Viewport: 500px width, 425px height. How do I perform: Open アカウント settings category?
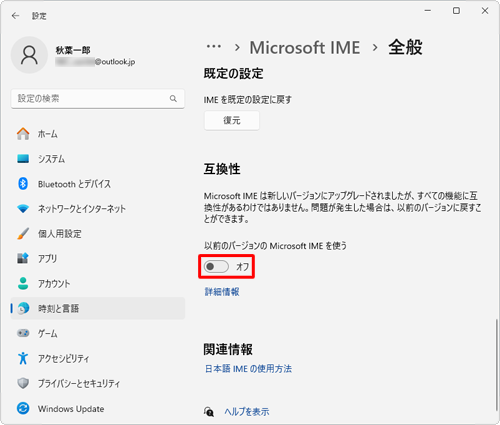[x=98, y=283]
